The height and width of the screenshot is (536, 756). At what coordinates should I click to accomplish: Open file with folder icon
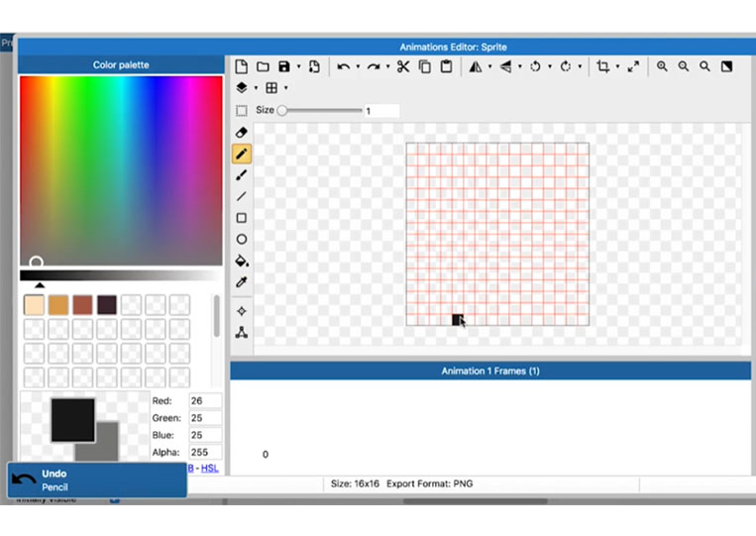coord(263,66)
